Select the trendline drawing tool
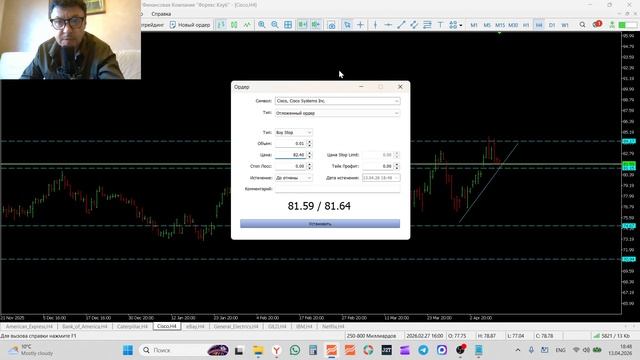 click(x=401, y=25)
